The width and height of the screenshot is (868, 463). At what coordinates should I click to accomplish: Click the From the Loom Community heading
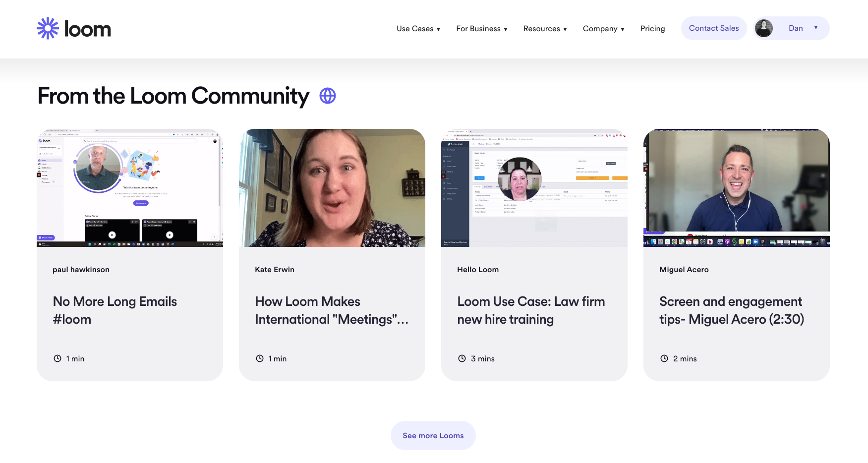tap(174, 96)
